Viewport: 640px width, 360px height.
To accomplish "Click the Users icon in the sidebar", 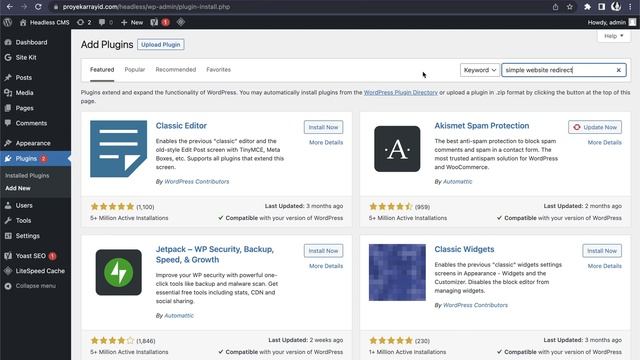I will [x=8, y=205].
